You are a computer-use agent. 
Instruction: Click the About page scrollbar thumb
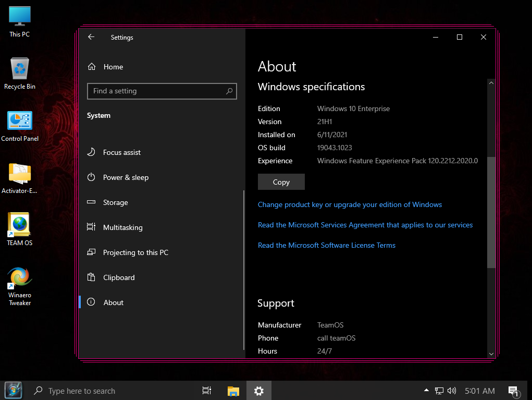(491, 213)
